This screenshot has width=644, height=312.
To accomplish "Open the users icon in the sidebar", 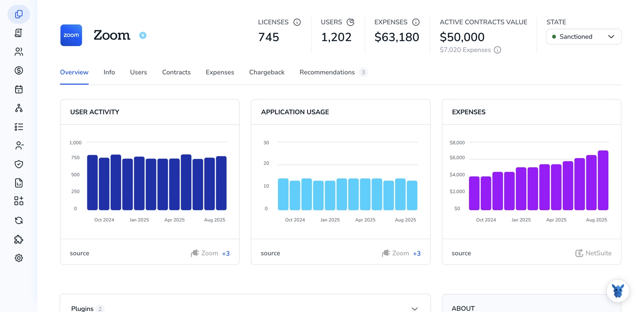I will click(19, 52).
